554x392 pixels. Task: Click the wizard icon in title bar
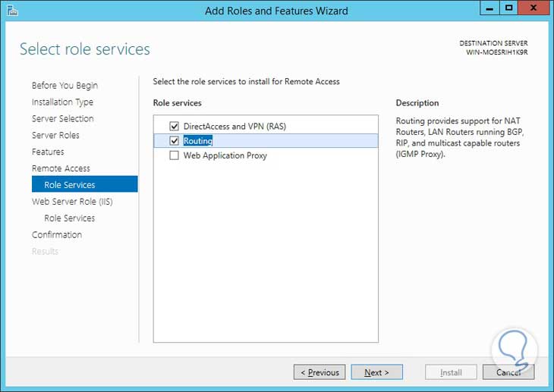click(12, 11)
